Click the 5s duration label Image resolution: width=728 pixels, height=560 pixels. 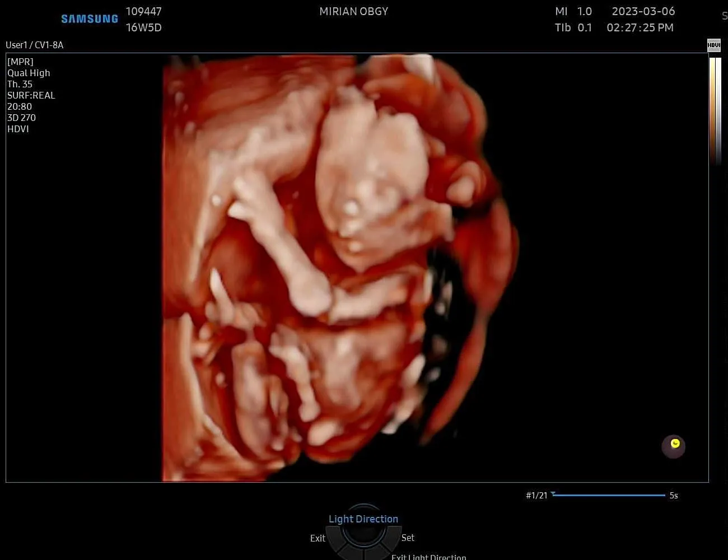point(674,496)
